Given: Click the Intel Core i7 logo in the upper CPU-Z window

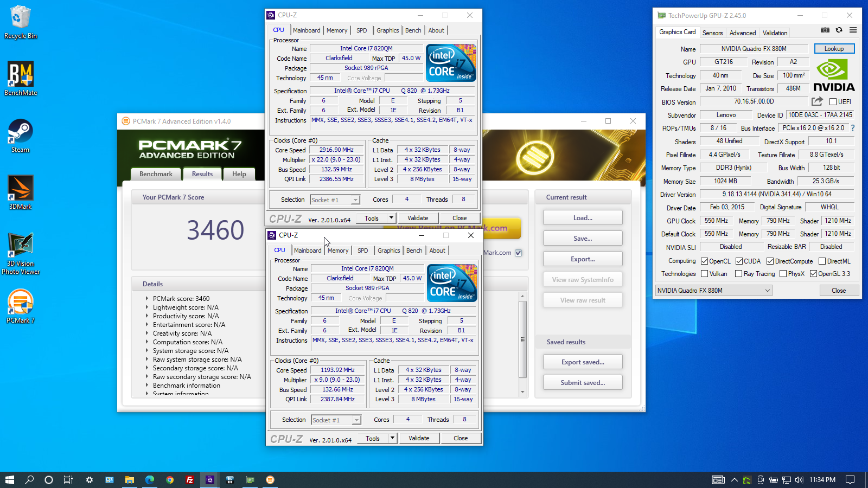Looking at the screenshot, I should pos(451,63).
